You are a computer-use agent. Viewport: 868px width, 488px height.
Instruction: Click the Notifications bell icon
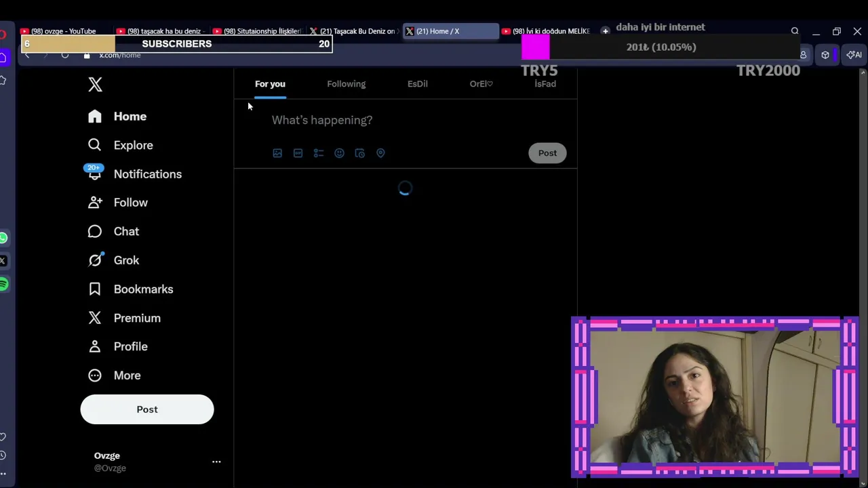pyautogui.click(x=95, y=174)
